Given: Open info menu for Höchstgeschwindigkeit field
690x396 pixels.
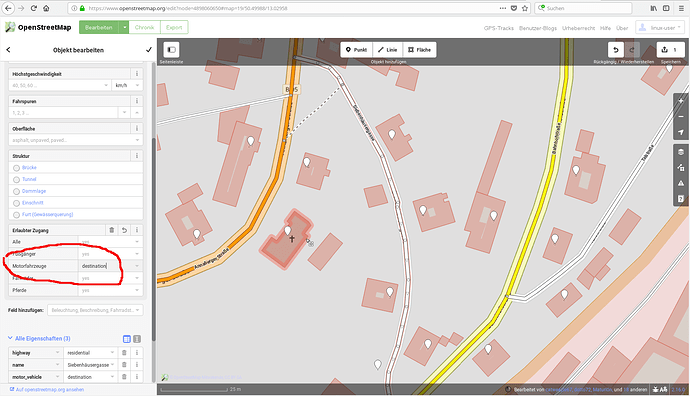Looking at the screenshot, I should tap(137, 74).
